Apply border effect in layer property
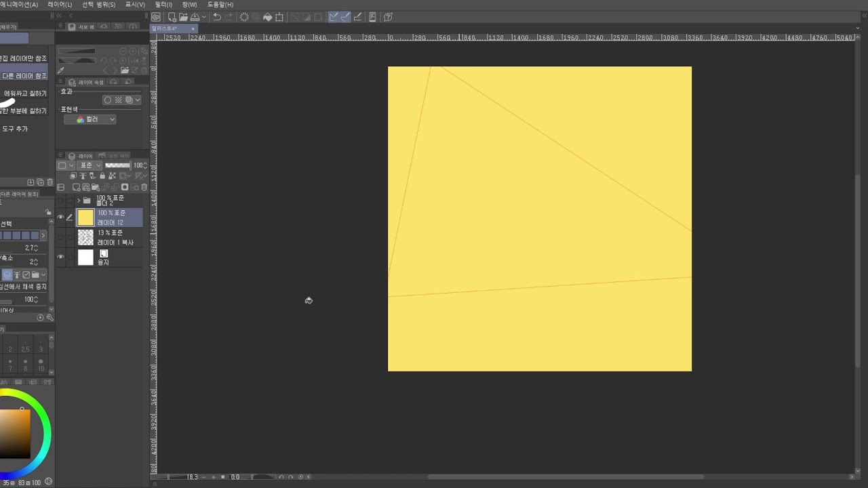This screenshot has width=868, height=488. 107,100
